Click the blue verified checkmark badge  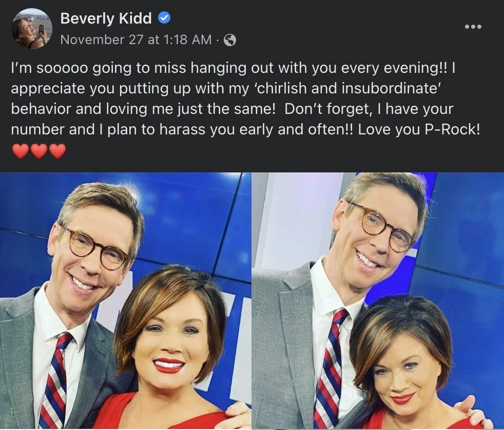[x=164, y=17]
